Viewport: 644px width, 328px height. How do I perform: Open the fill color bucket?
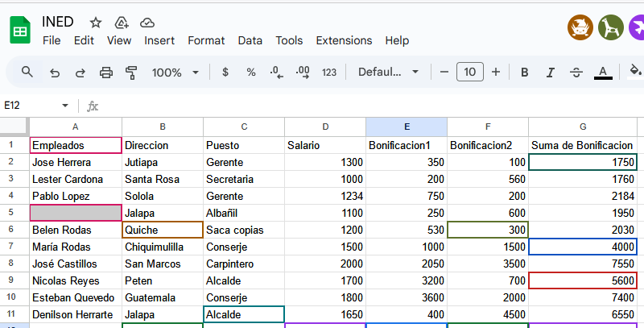(x=635, y=72)
